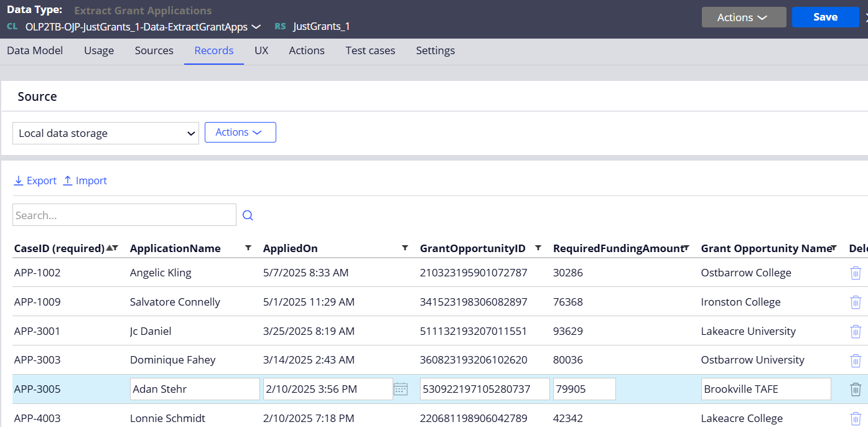The image size is (868, 427).
Task: Delete the APP-3003 Dominique Fahey row
Action: pyautogui.click(x=856, y=360)
